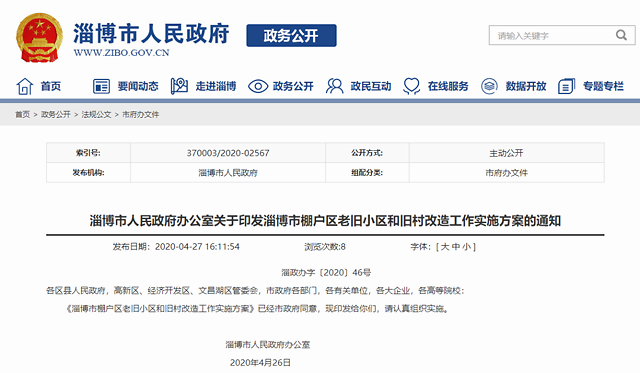Click the search magnifier icon
640x373 pixels.
621,35
